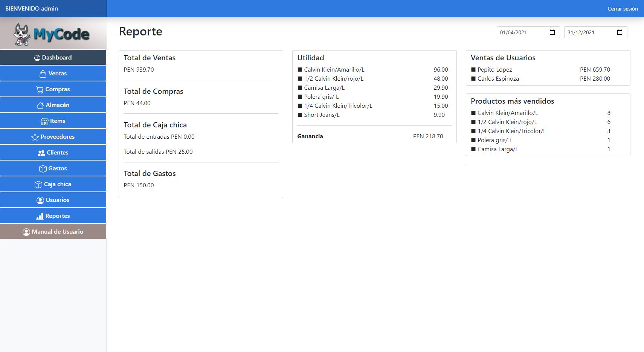This screenshot has height=352, width=644.
Task: Click the end date field showing 31/12/2021
Action: coord(589,32)
